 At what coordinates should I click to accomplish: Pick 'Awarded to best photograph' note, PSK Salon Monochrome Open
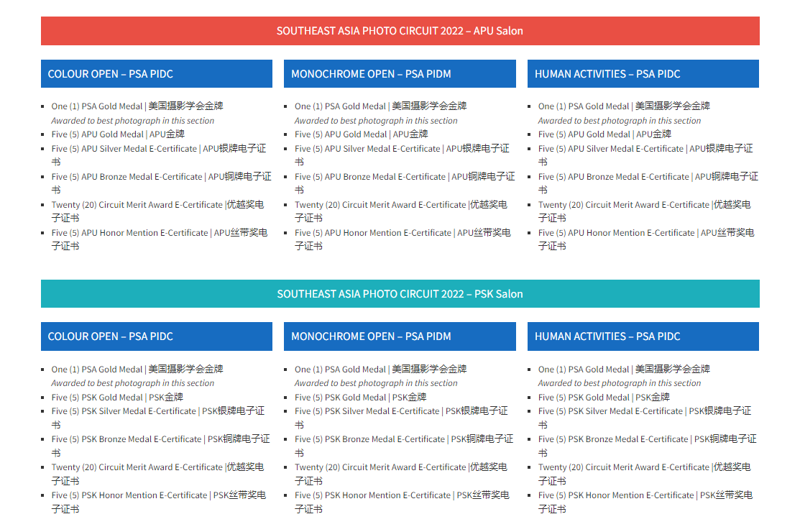[376, 383]
